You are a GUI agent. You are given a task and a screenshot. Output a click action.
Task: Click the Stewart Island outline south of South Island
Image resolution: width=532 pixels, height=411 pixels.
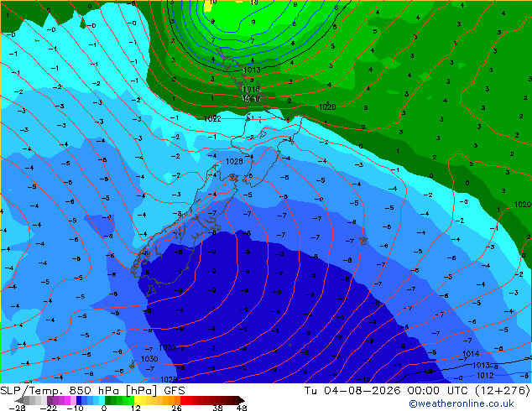click(x=151, y=290)
